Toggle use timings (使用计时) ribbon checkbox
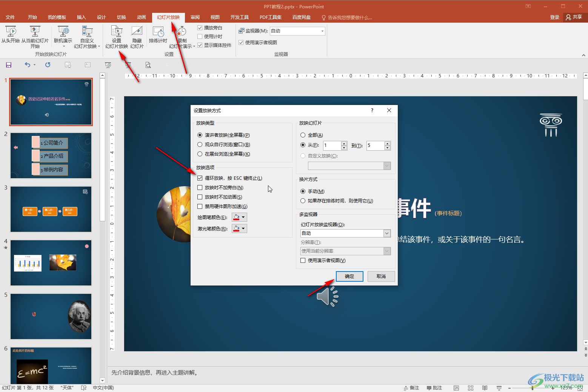The image size is (588, 392). pos(200,37)
